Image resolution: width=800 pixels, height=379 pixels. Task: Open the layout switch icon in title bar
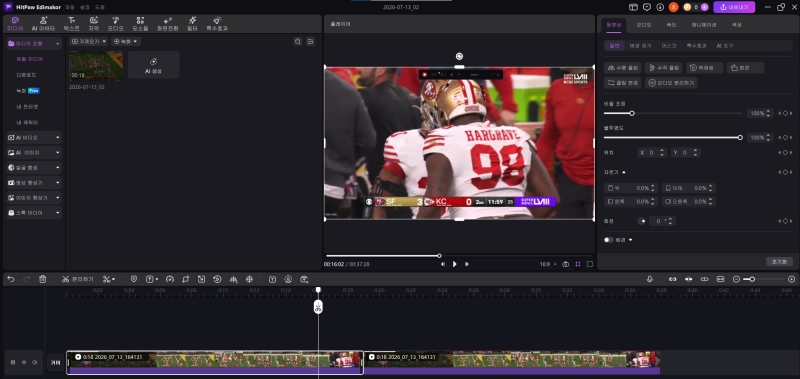[633, 7]
